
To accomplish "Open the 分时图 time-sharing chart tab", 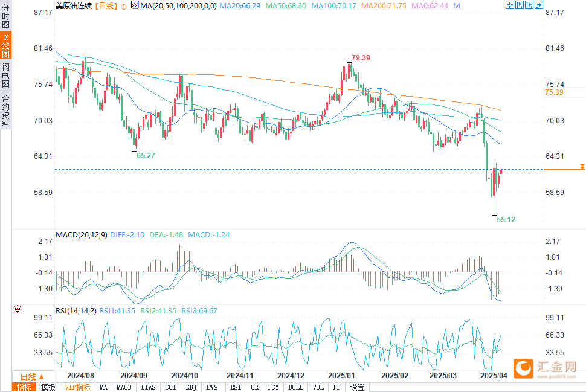I will (x=5, y=16).
